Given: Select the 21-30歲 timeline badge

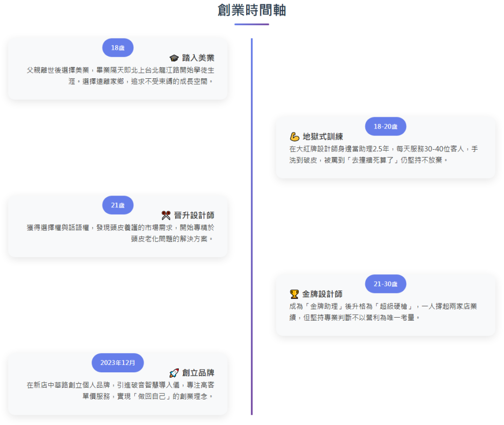Looking at the screenshot, I should 385,284.
